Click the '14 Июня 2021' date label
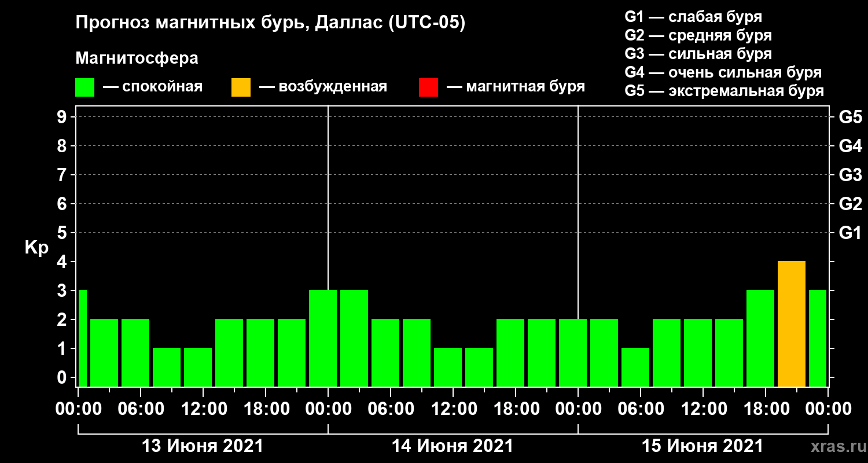Screen dimensions: 868x463 click(x=453, y=446)
